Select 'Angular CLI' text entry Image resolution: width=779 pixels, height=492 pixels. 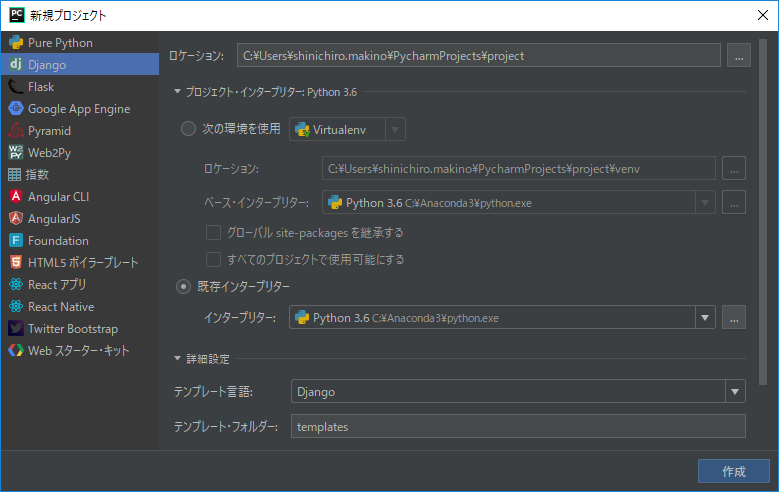click(x=58, y=197)
